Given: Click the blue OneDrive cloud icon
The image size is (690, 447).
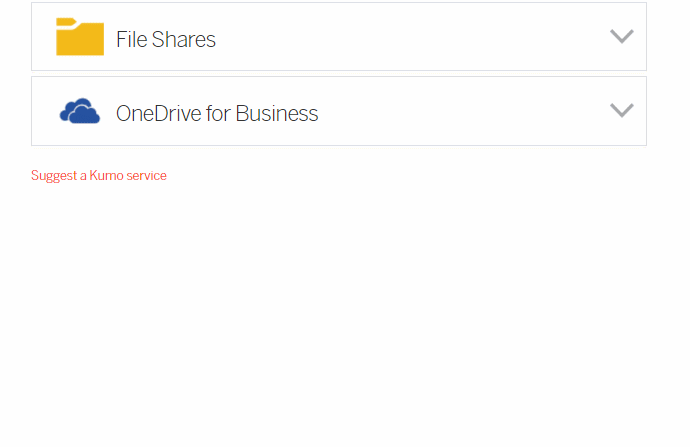Looking at the screenshot, I should click(x=80, y=111).
